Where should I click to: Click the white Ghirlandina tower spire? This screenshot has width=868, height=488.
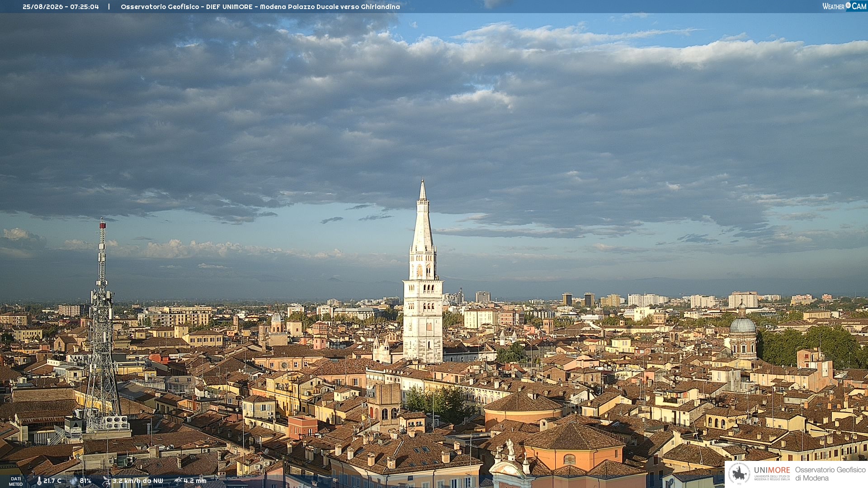[423, 217]
